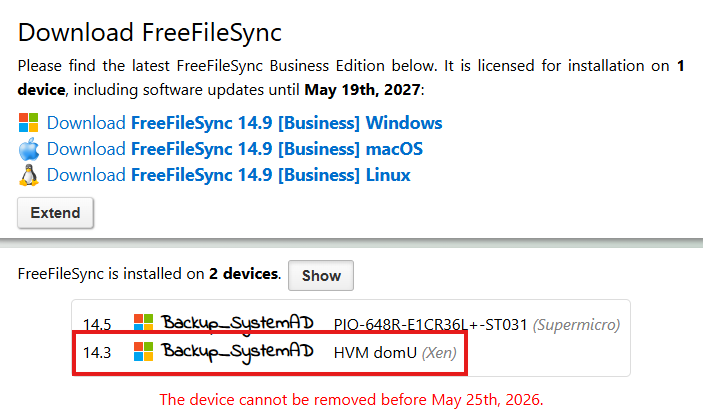The height and width of the screenshot is (419, 703).
Task: Click the Supermicro vendor label
Action: 577,324
